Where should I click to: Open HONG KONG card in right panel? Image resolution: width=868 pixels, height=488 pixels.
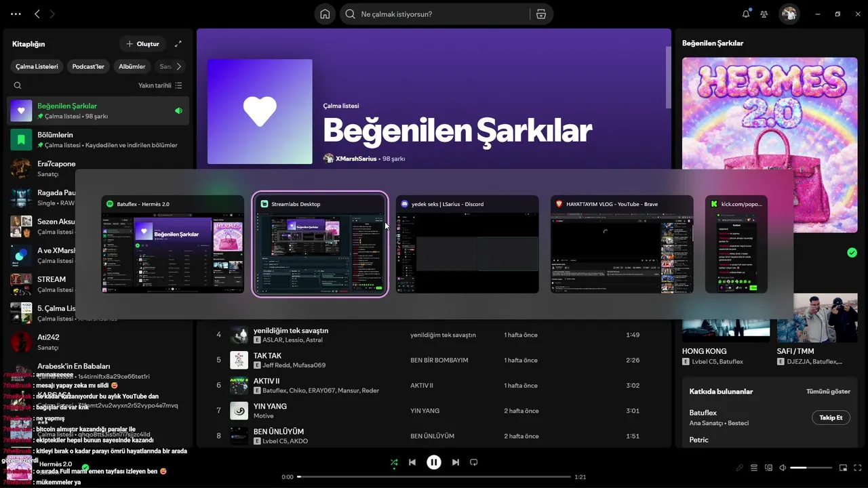(726, 330)
